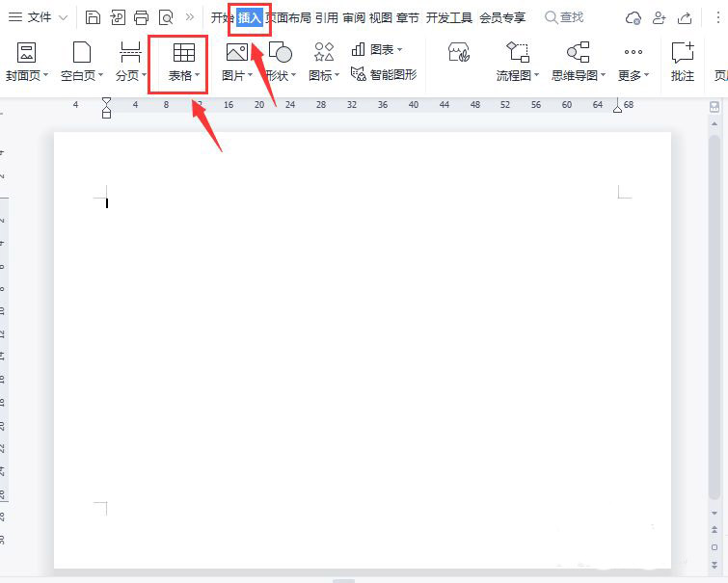Click the 封面页 cover page icon
Image resolution: width=728 pixels, height=583 pixels.
pyautogui.click(x=26, y=52)
